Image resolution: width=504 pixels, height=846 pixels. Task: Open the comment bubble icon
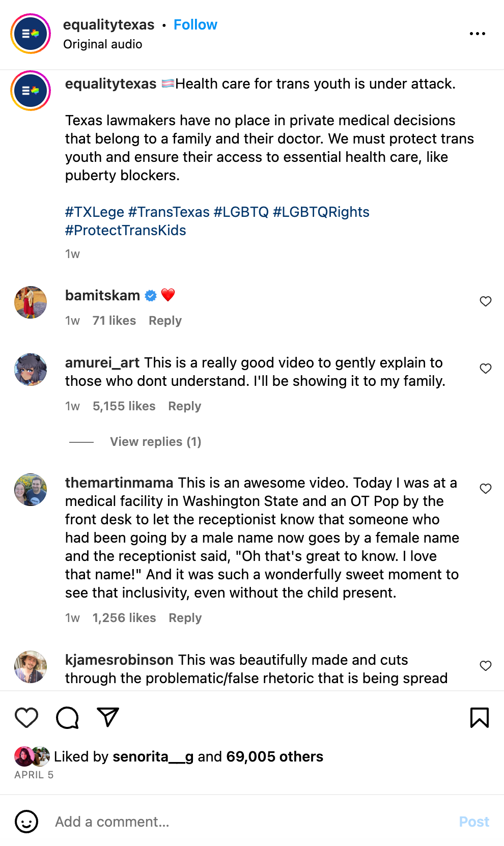click(x=67, y=718)
